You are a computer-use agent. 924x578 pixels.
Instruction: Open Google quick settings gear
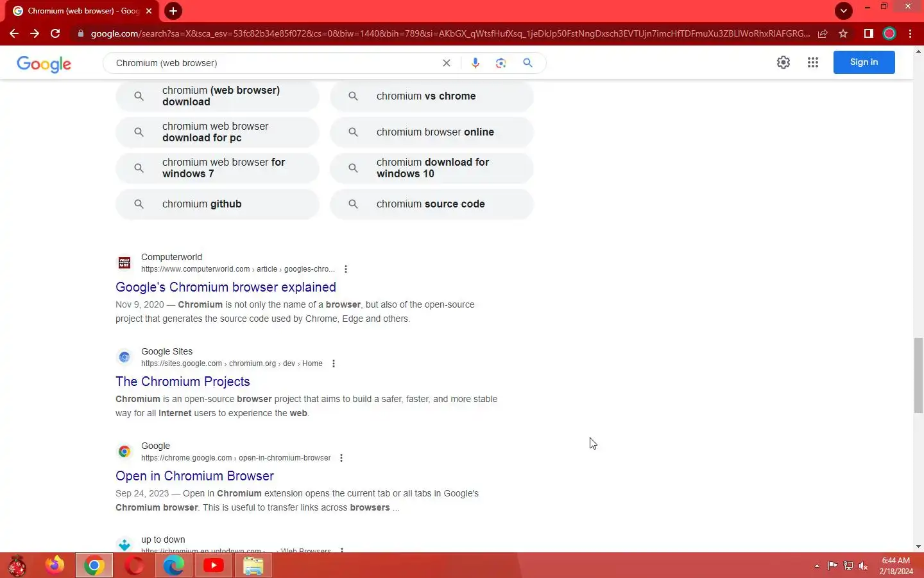(x=783, y=62)
